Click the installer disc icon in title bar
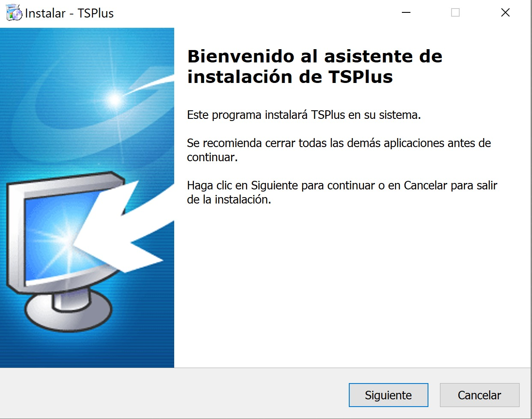Viewport: 532px width, 419px height. 14,13
